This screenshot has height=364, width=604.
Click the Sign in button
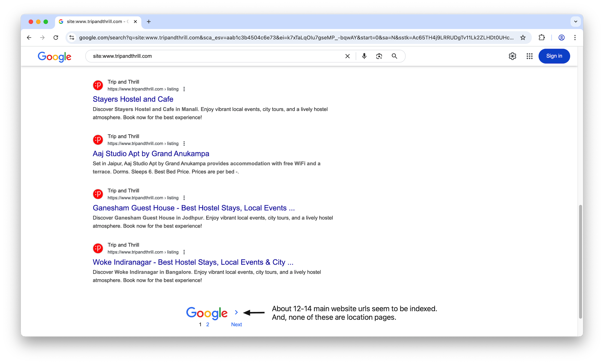(x=554, y=56)
